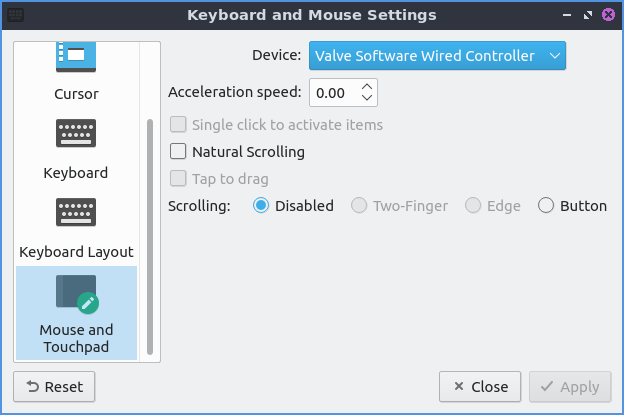This screenshot has height=415, width=624.
Task: Choose the Button scrolling radio option
Action: coord(546,206)
